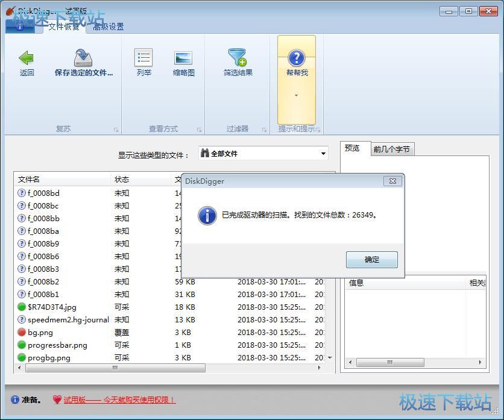
Task: Click the heart icon in status bar
Action: pos(57,400)
